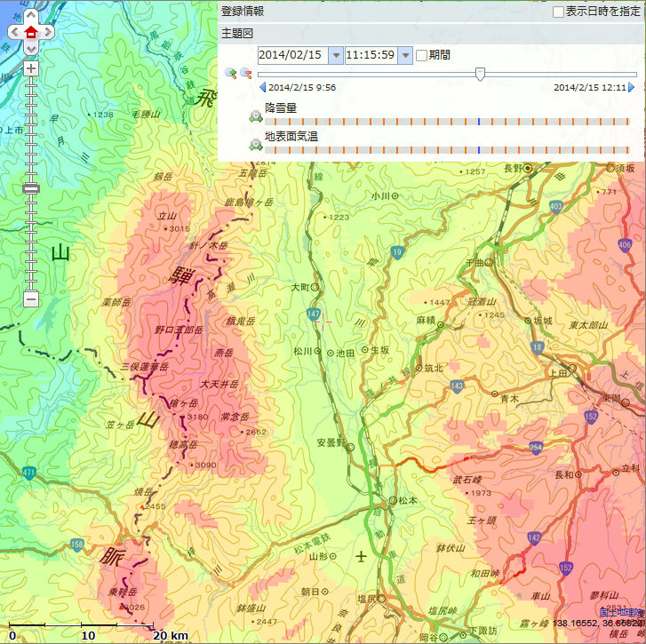Click route 403 shield on the map
Image resolution: width=646 pixels, height=644 pixels.
click(x=555, y=207)
